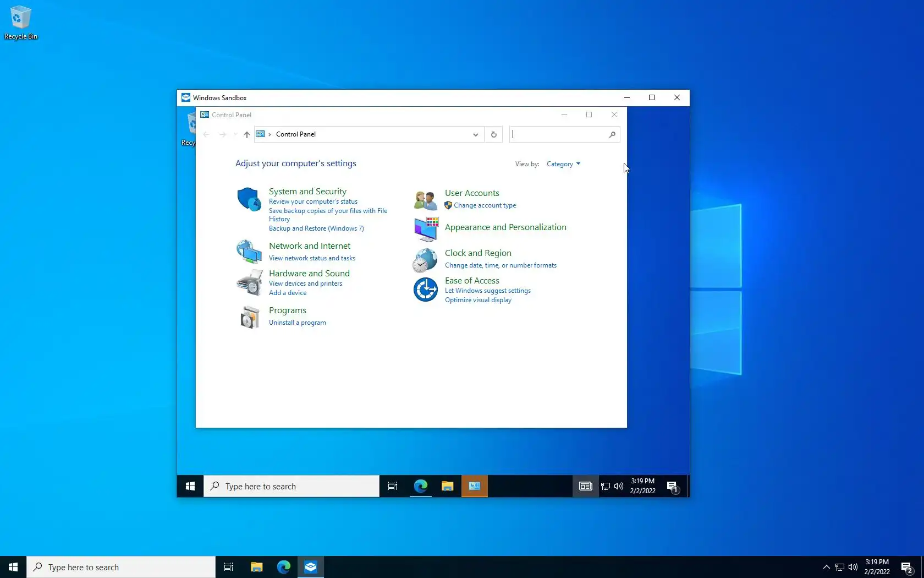Click View network status and tasks
The image size is (924, 578).
tap(312, 258)
